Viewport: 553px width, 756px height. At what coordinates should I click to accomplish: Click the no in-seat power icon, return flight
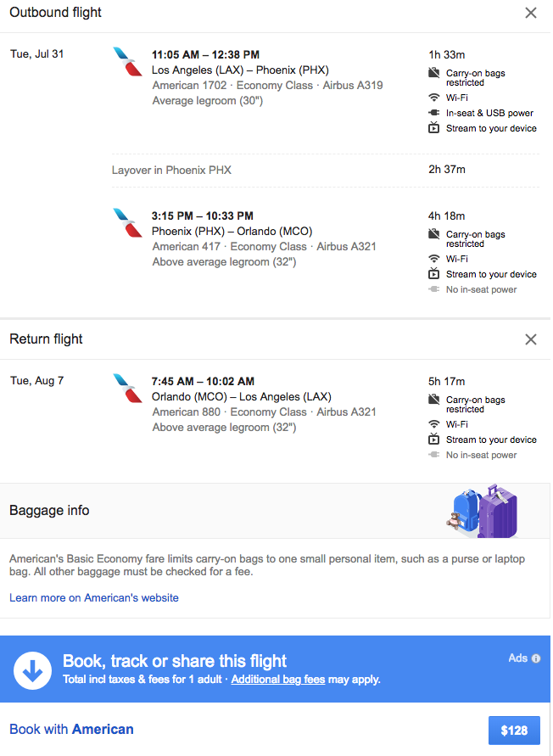[x=434, y=455]
